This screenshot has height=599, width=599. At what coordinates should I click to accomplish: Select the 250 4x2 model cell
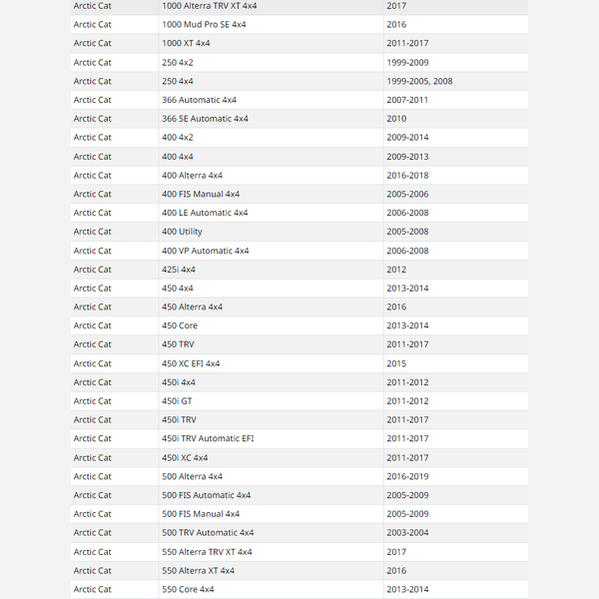(x=271, y=62)
